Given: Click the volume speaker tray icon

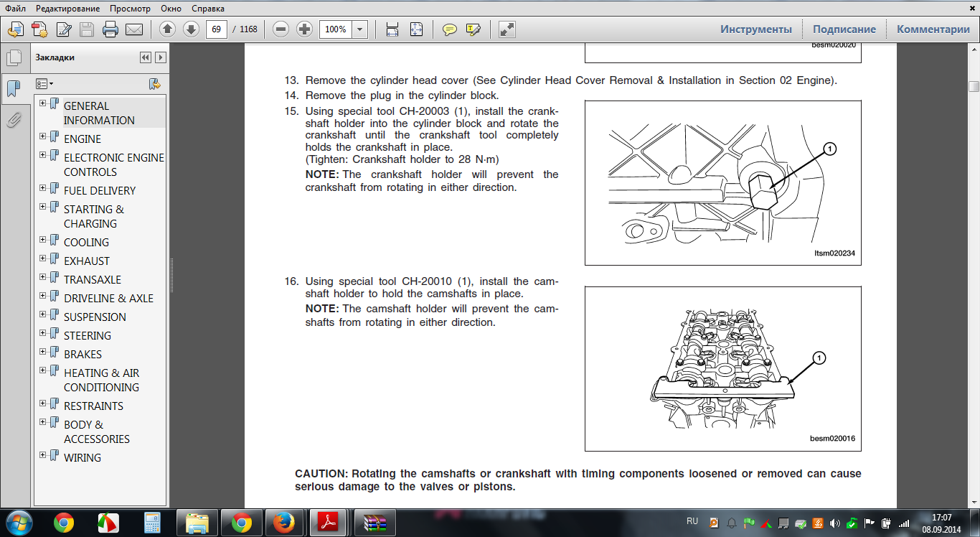Looking at the screenshot, I should (835, 523).
